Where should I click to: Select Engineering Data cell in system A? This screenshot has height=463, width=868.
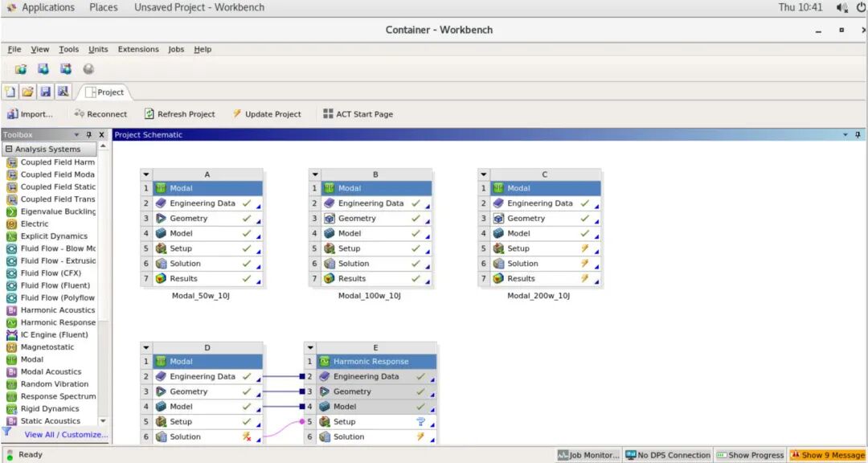tap(207, 203)
